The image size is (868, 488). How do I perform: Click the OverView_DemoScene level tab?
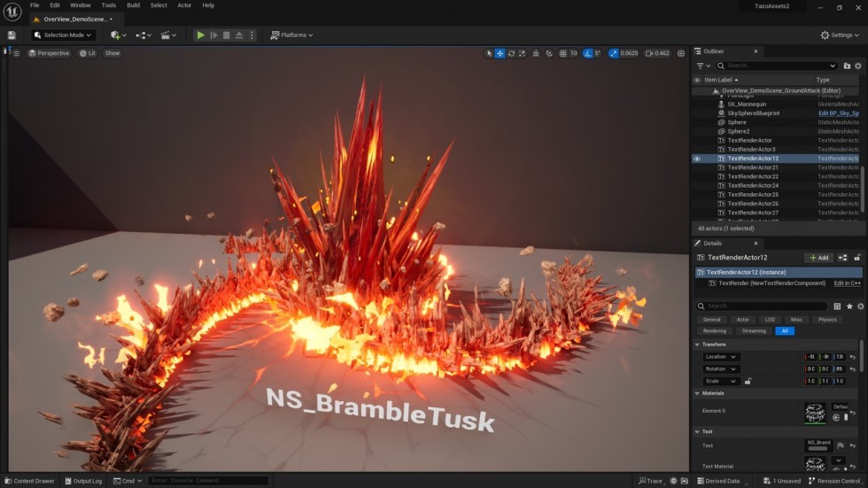pos(74,19)
